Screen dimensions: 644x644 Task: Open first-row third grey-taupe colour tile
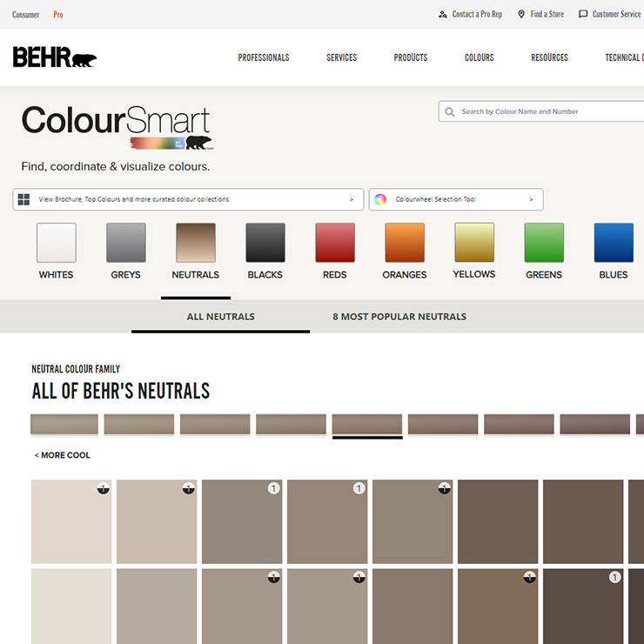(242, 521)
